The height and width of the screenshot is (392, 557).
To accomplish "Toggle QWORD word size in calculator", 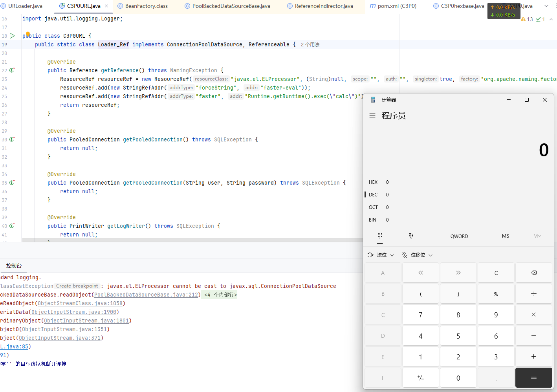I will click(459, 236).
